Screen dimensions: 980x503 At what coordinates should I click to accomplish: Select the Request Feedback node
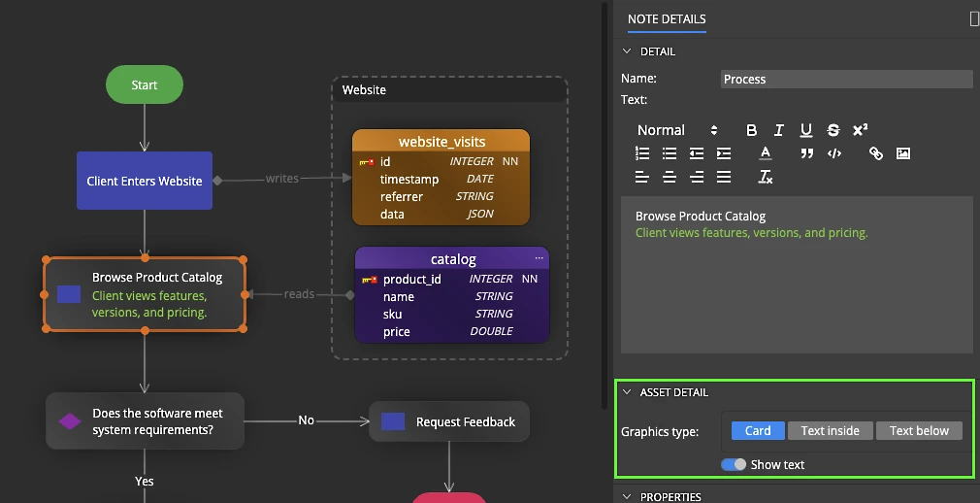pyautogui.click(x=448, y=421)
